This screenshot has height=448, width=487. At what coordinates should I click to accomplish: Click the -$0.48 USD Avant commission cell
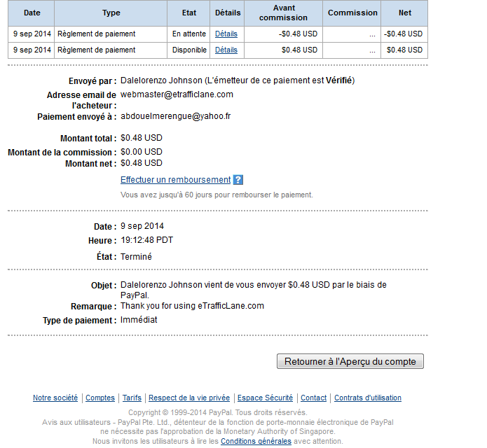(284, 34)
